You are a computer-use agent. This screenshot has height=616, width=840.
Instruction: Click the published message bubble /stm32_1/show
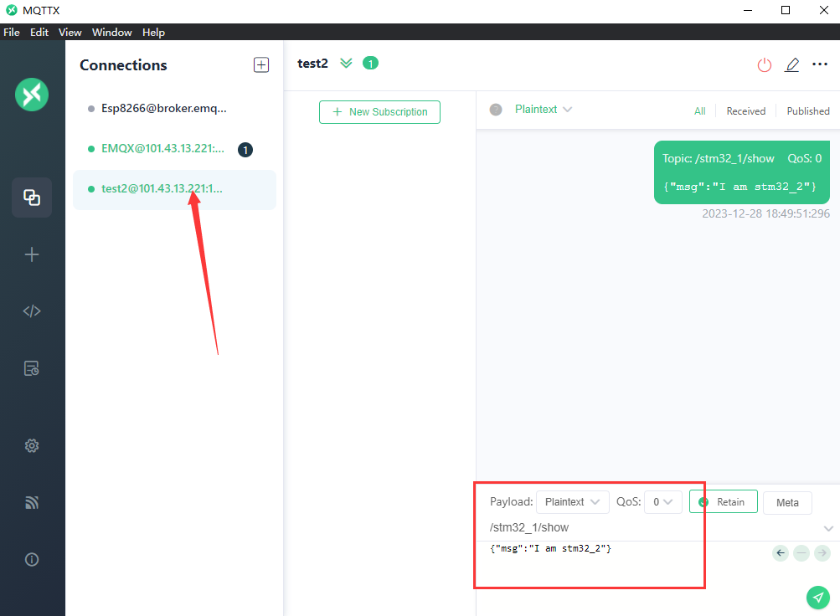(741, 172)
